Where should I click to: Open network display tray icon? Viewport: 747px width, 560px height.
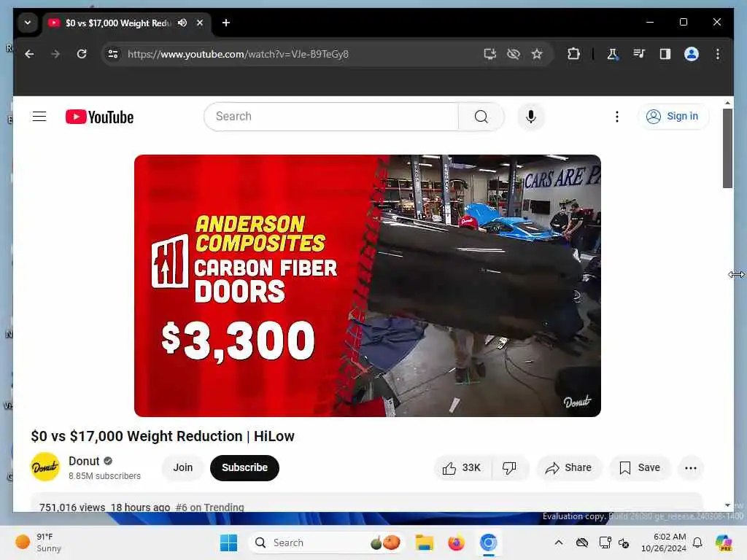pyautogui.click(x=605, y=542)
